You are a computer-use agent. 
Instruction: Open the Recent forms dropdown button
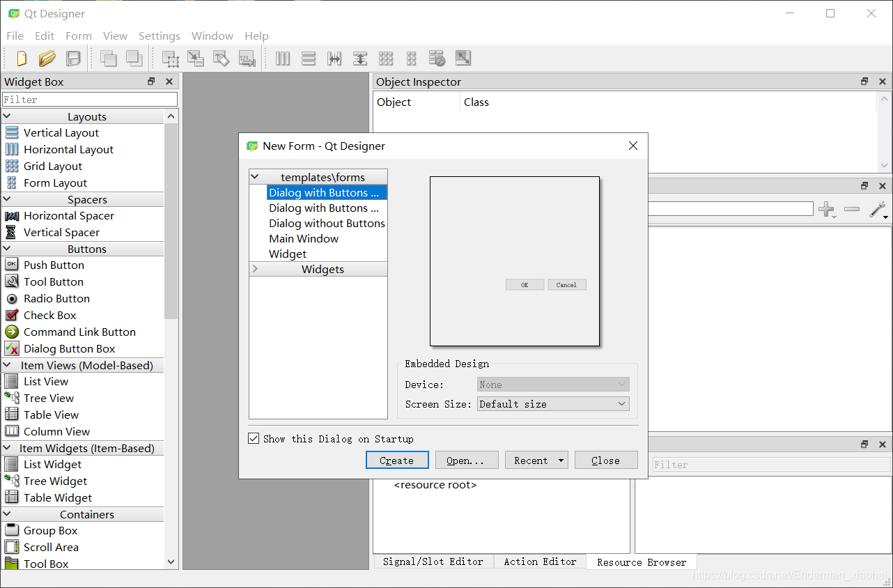click(x=536, y=461)
